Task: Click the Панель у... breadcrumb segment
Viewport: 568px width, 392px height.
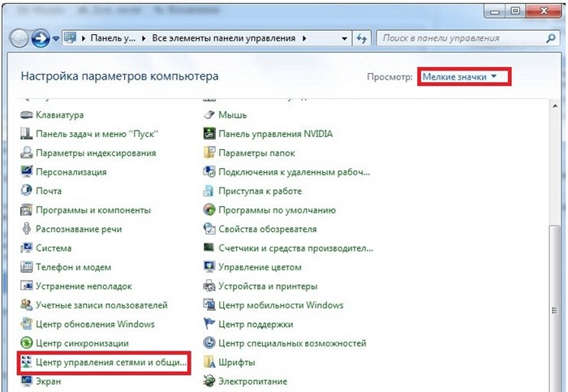Action: coord(113,38)
